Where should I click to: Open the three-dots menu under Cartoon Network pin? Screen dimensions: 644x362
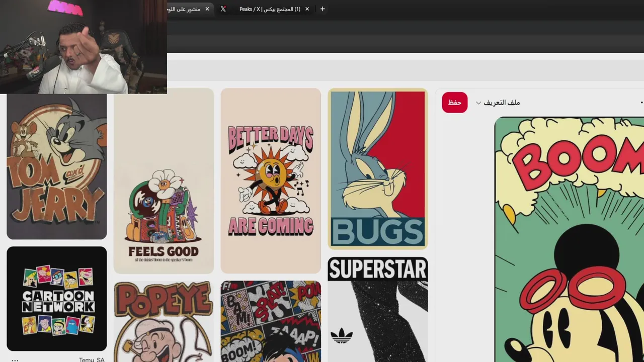point(15,359)
